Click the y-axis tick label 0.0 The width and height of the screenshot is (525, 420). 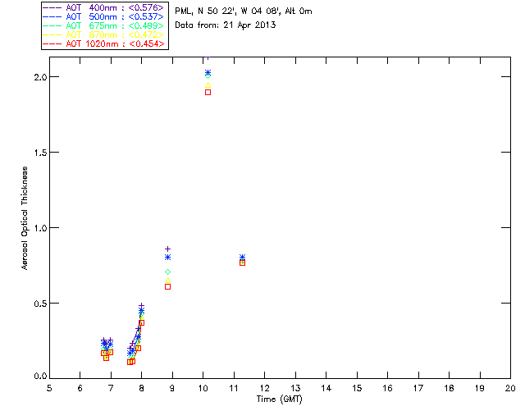pos(40,377)
